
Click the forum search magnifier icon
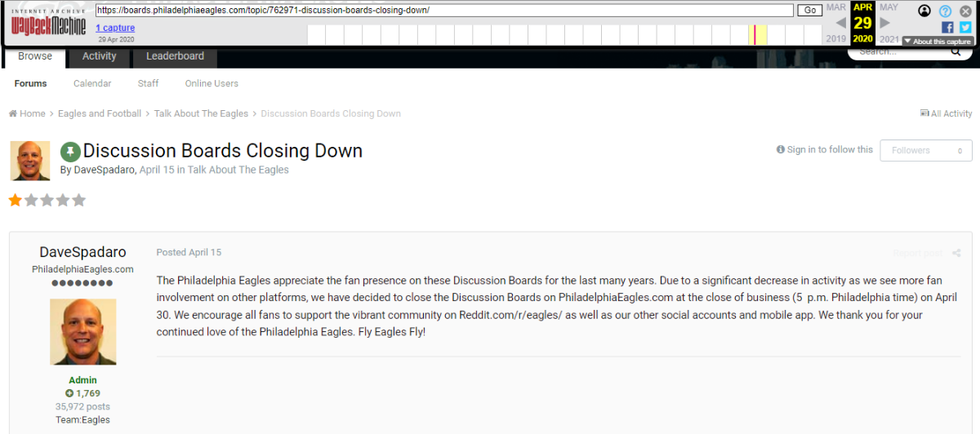point(955,51)
